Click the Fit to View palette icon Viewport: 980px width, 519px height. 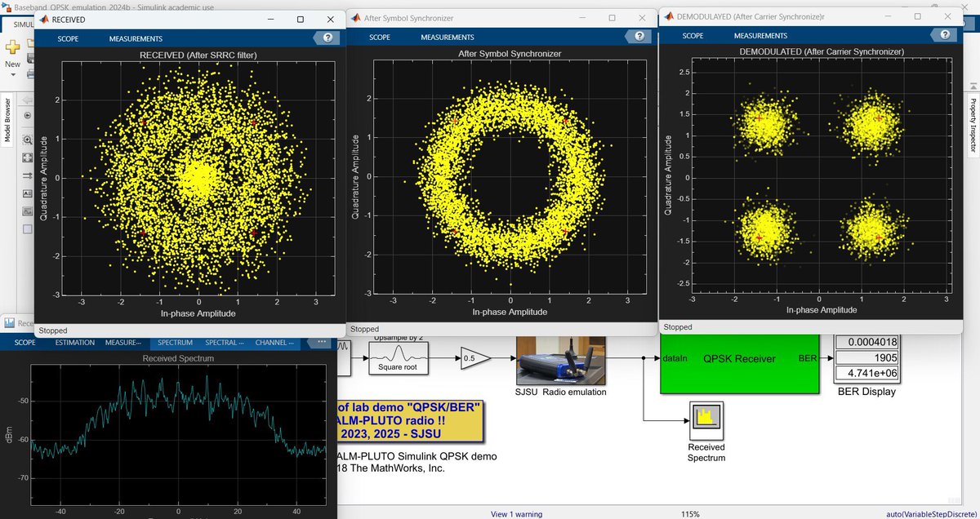[x=27, y=157]
